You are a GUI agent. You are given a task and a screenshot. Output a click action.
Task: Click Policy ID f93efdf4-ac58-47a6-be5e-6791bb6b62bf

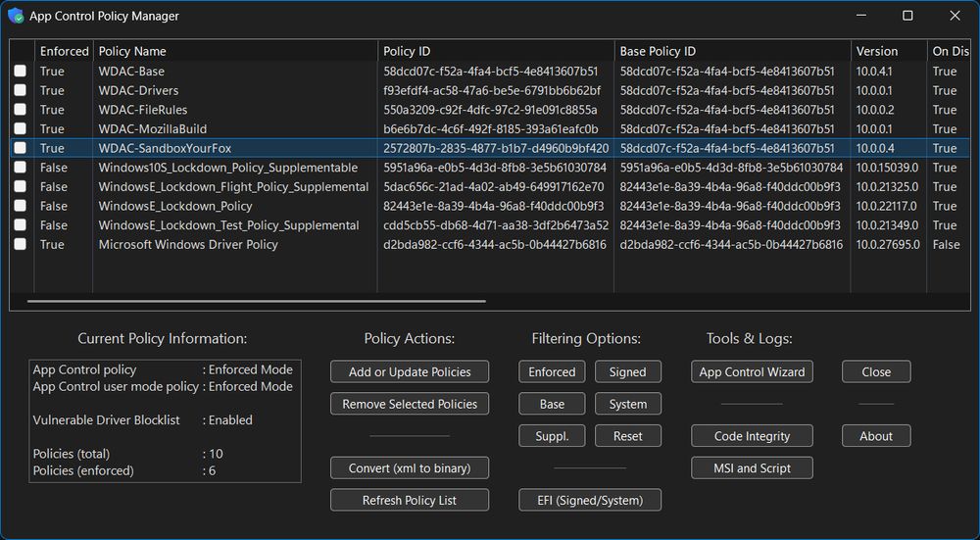pos(492,90)
